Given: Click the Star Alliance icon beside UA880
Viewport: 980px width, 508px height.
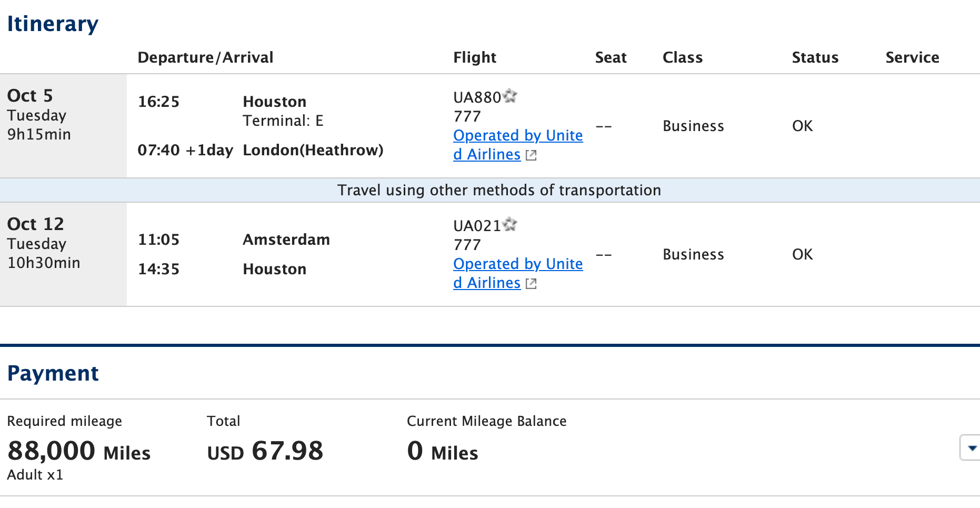Looking at the screenshot, I should [x=510, y=96].
